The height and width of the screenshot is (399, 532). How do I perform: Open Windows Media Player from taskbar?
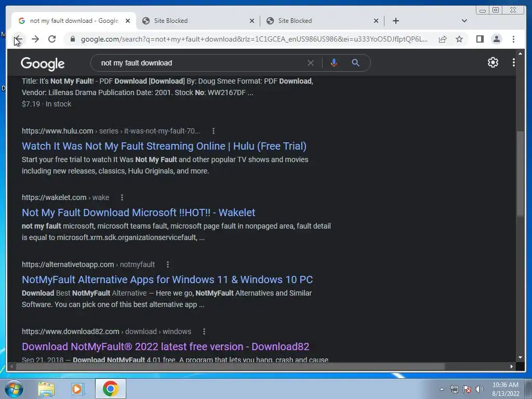coord(78,389)
